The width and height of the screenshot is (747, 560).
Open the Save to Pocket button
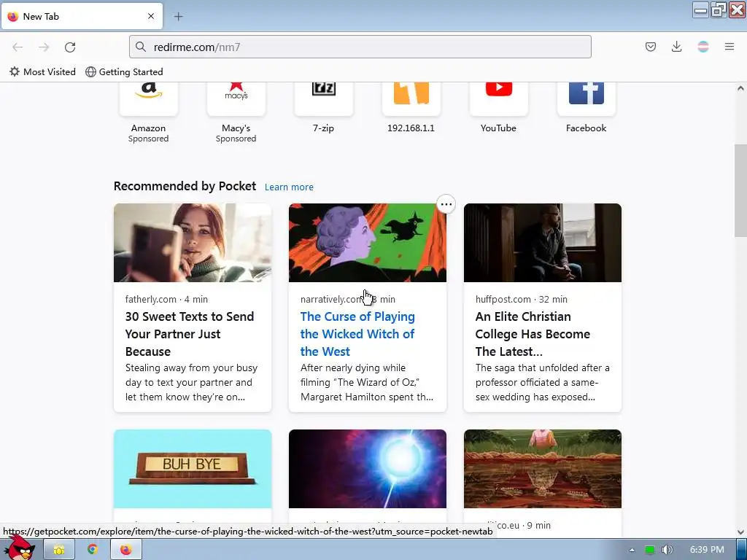point(650,47)
